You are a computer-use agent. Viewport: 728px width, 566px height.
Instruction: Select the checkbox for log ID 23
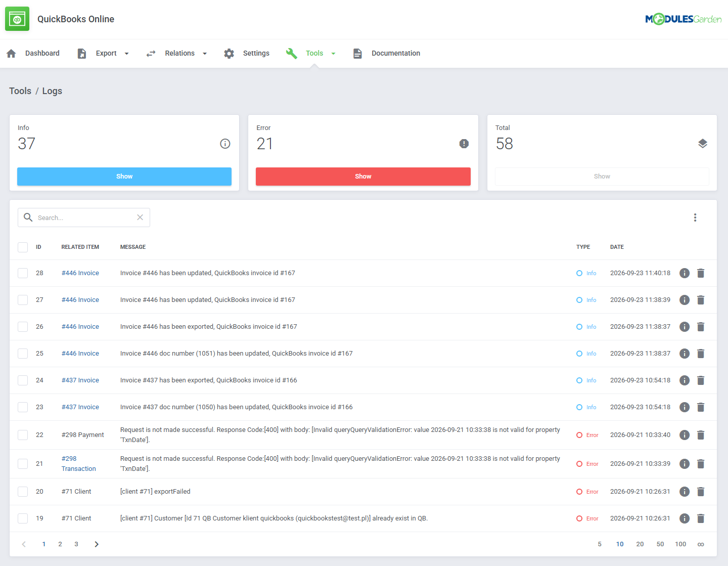tap(23, 407)
